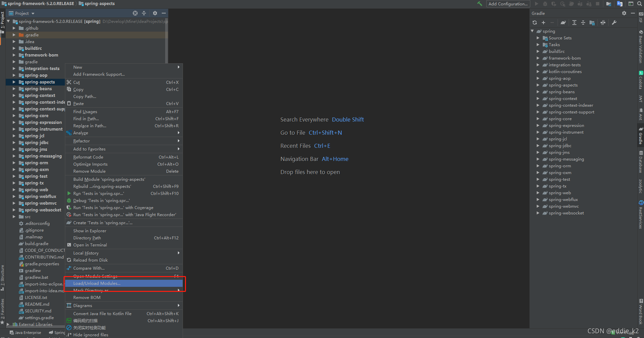Expand Tasks node in the Gradle panel
644x338 pixels.
(x=538, y=45)
